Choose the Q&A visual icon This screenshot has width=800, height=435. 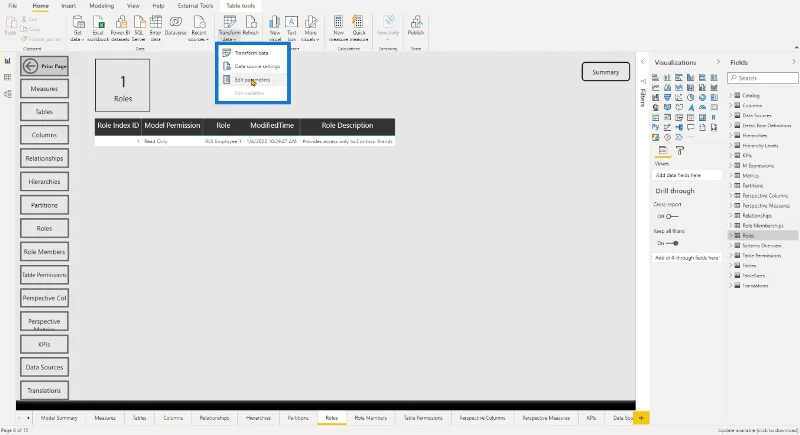pos(690,127)
